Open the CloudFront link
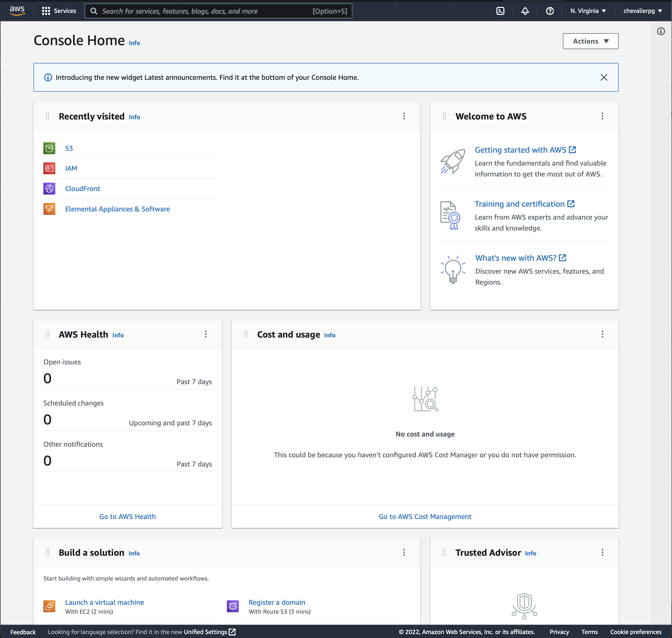672x638 pixels. 83,189
